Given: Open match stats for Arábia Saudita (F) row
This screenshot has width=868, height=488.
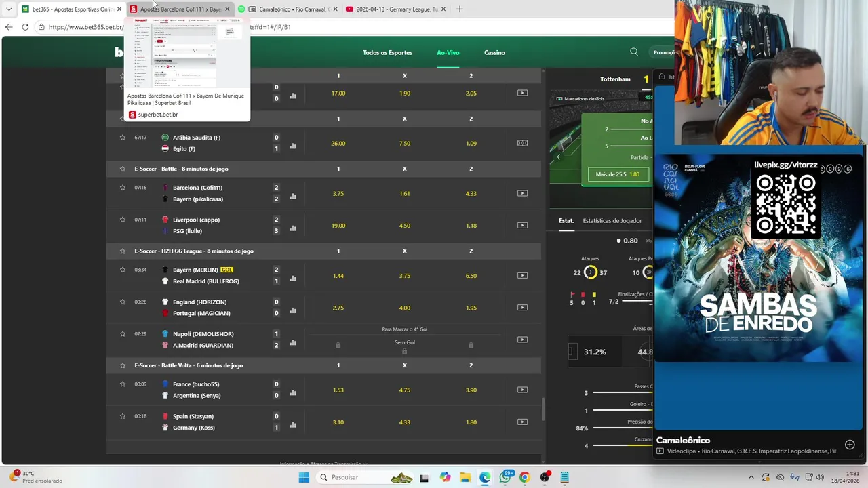Looking at the screenshot, I should pos(293,146).
